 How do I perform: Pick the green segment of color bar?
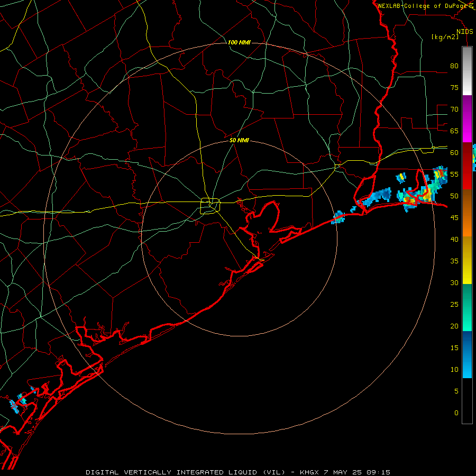tap(467, 307)
